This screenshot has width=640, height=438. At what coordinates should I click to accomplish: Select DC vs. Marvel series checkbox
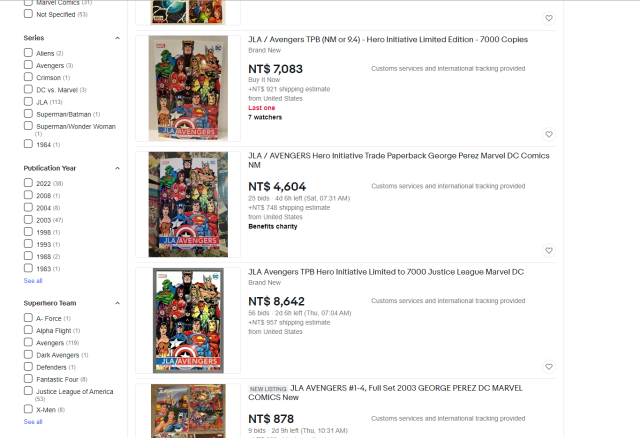[28, 89]
